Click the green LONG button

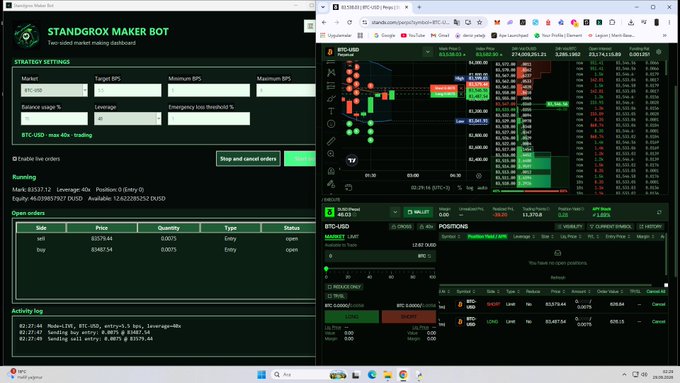click(352, 317)
